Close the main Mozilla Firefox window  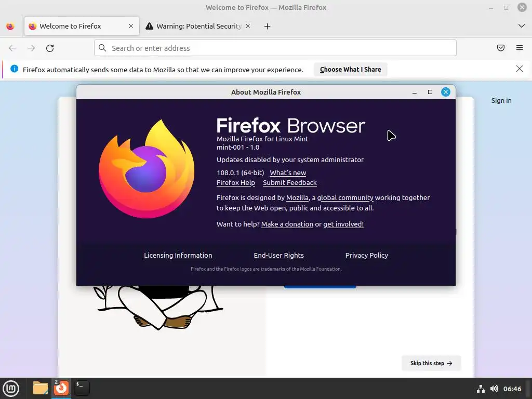coord(522,7)
